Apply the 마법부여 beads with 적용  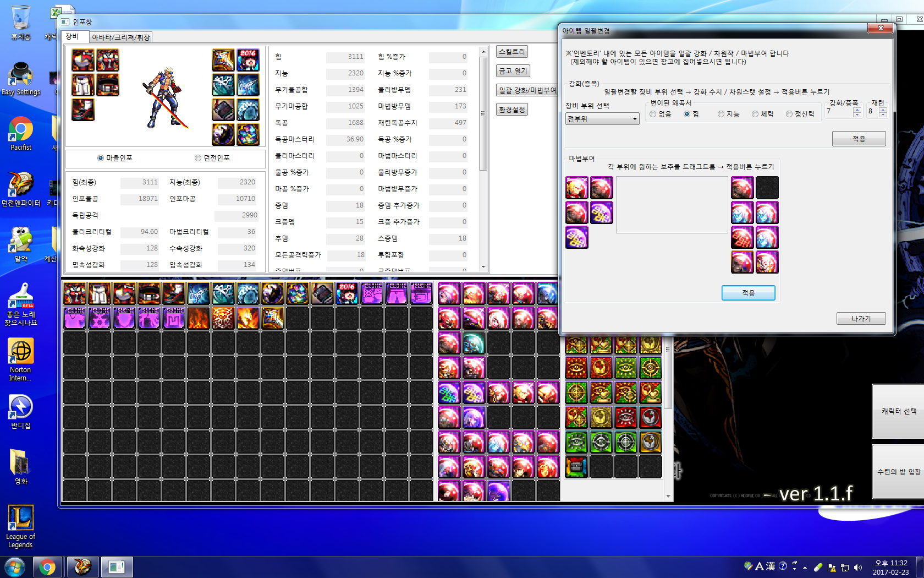tap(748, 293)
